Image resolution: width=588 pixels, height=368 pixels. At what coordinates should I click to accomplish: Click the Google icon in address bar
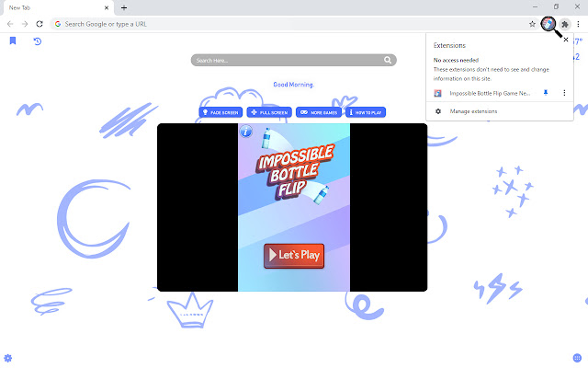pos(58,24)
